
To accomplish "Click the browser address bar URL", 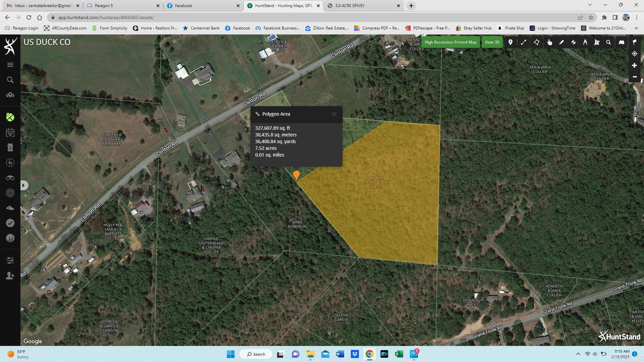I will click(x=106, y=17).
